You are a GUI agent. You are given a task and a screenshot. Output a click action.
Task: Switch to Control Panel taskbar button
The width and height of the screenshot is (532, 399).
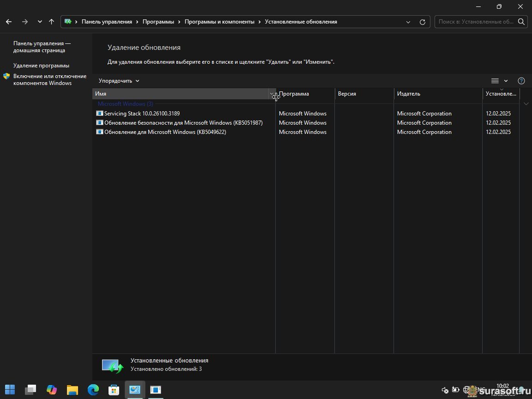[x=135, y=389]
